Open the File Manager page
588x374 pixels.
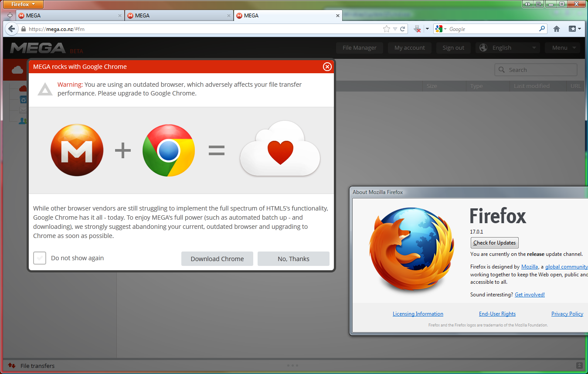360,48
